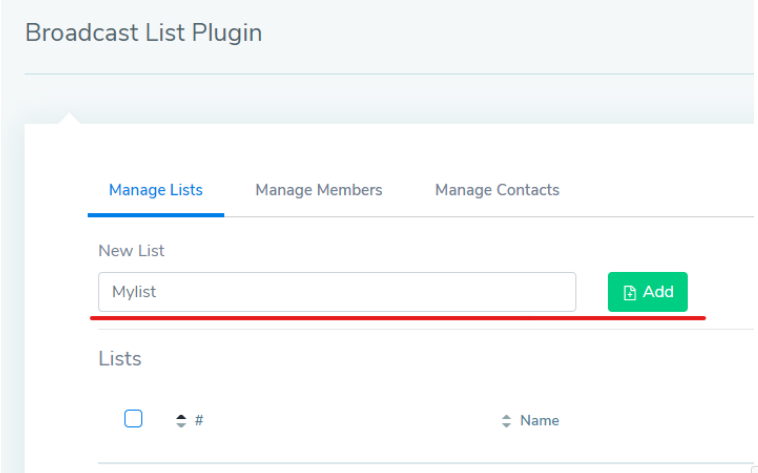Screen dimensions: 758x473
Task: Click the New List label above input
Action: pyautogui.click(x=131, y=250)
